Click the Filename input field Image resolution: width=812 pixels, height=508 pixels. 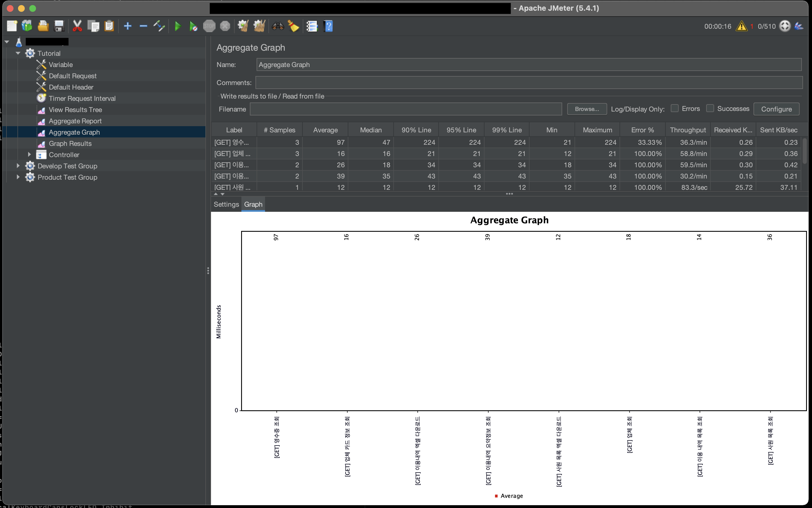[405, 109]
